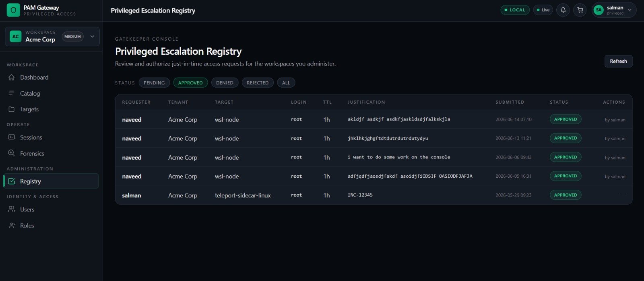644x281 pixels.
Task: Open Users under Identity & Access
Action: [x=51, y=209]
